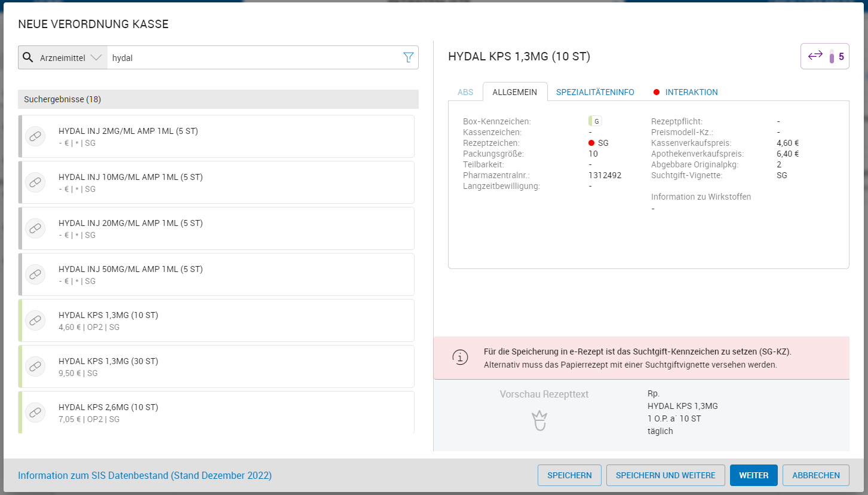Viewport: 868px width, 495px height.
Task: Click pill icon beside HYDAL INJ 50MG/ML
Action: [x=35, y=274]
